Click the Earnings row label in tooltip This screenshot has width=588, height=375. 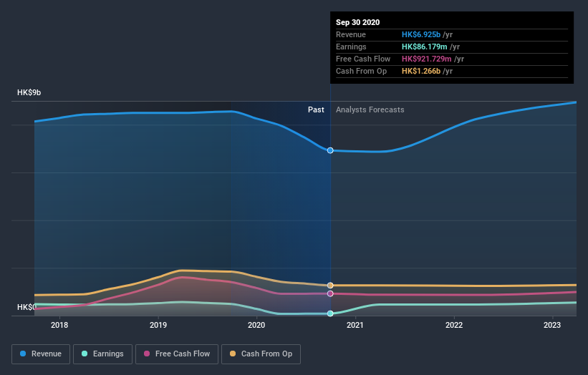click(351, 47)
